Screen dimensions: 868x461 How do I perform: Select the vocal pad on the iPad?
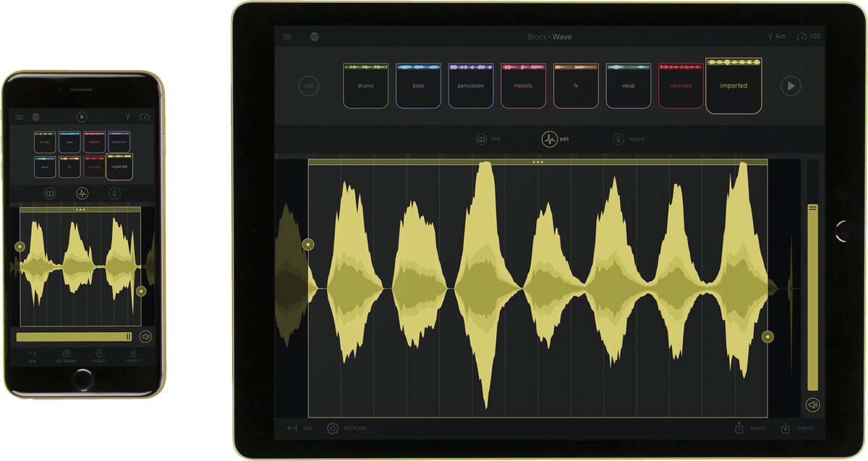(x=629, y=86)
